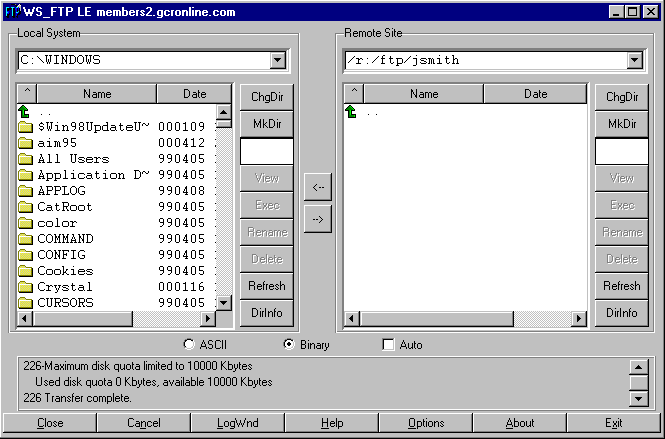This screenshot has height=439, width=665.
Task: Click local DirInfo button
Action: [267, 313]
